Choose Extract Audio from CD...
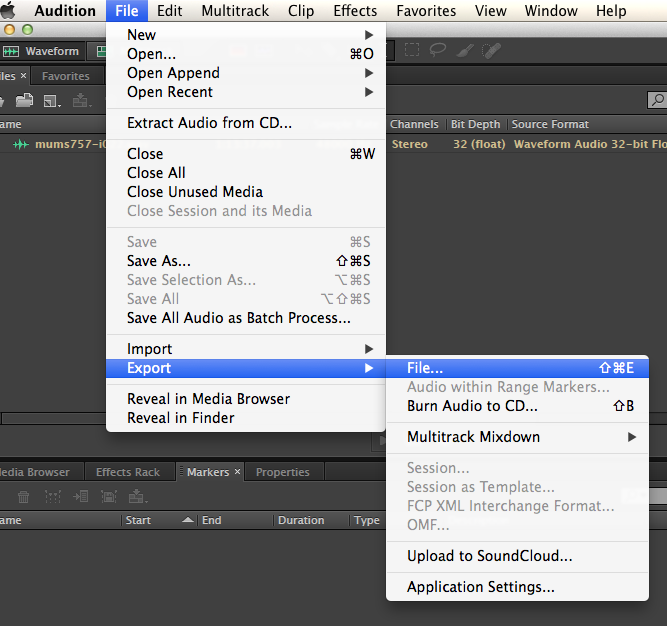 [246, 123]
